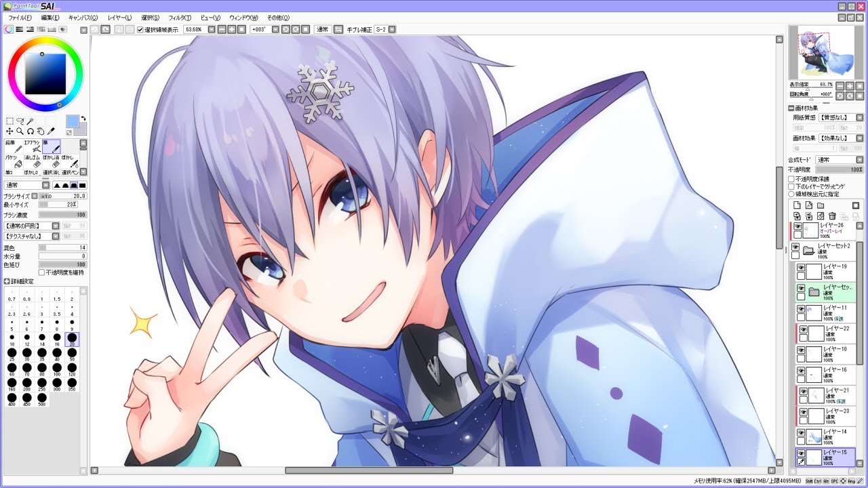Open zoom percentage dropdown 63.68%
Image resolution: width=868 pixels, height=488 pixels.
pyautogui.click(x=212, y=29)
